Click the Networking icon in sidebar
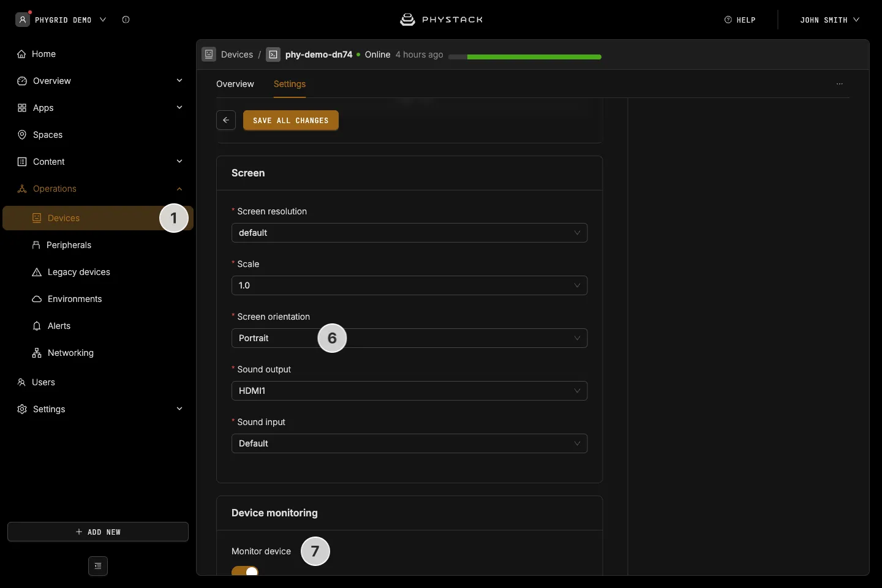Screen dimensions: 882x588 pyautogui.click(x=37, y=353)
